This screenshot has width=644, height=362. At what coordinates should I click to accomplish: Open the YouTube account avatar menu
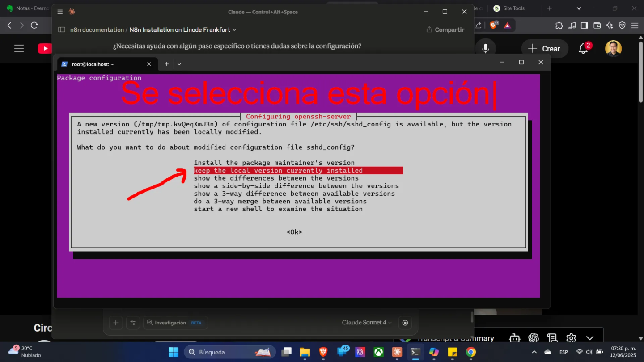[x=613, y=48]
